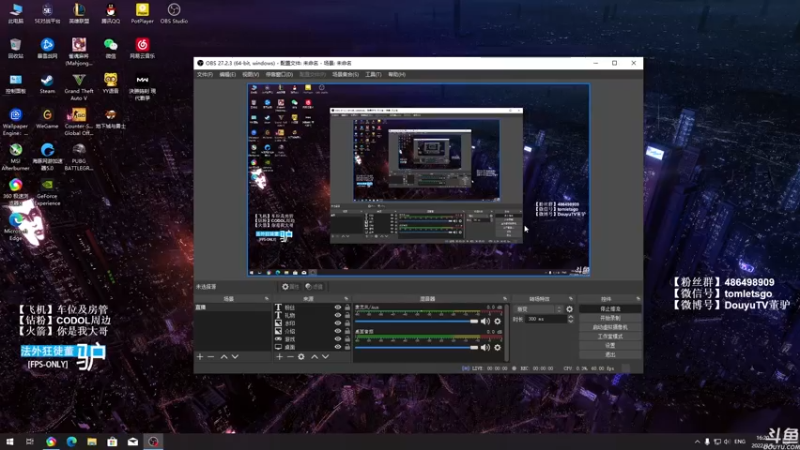Toggle visibility eye of 礼物 text source
This screenshot has height=450, width=800.
pos(338,315)
